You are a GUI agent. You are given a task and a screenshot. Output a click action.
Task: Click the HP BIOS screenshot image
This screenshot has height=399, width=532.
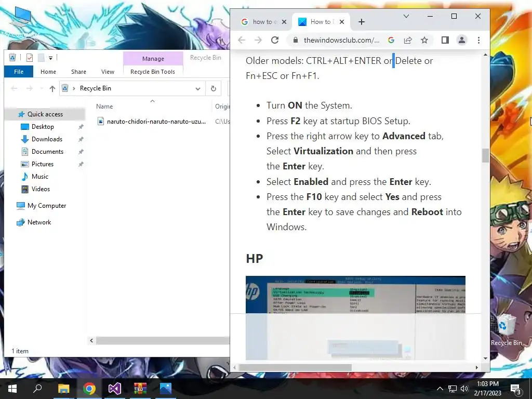point(355,317)
